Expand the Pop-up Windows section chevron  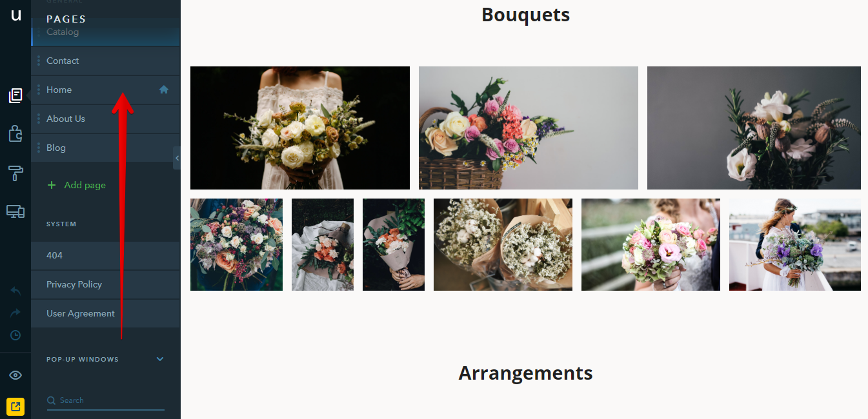(x=160, y=359)
